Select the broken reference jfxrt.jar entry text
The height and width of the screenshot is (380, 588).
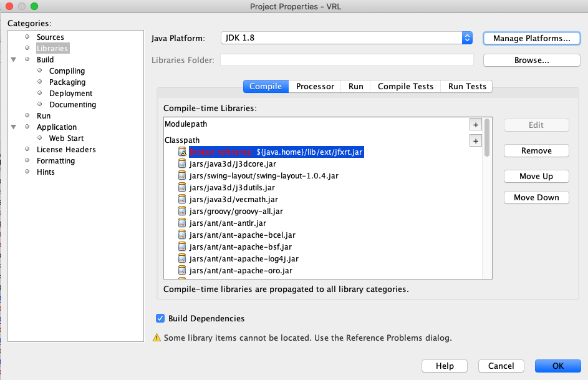[x=276, y=152]
